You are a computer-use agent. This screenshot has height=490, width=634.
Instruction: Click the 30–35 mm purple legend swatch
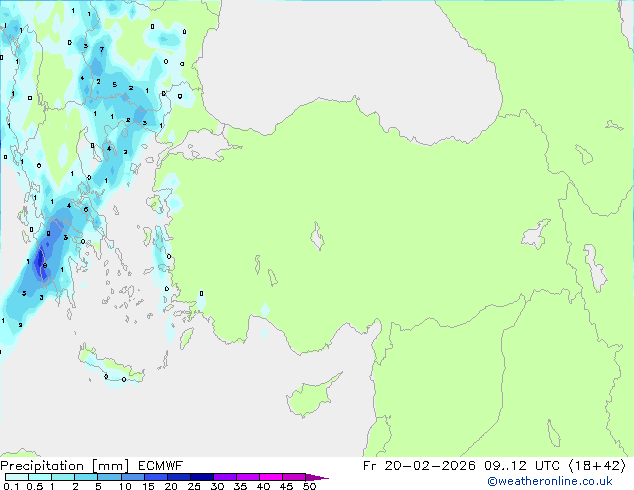(224, 477)
